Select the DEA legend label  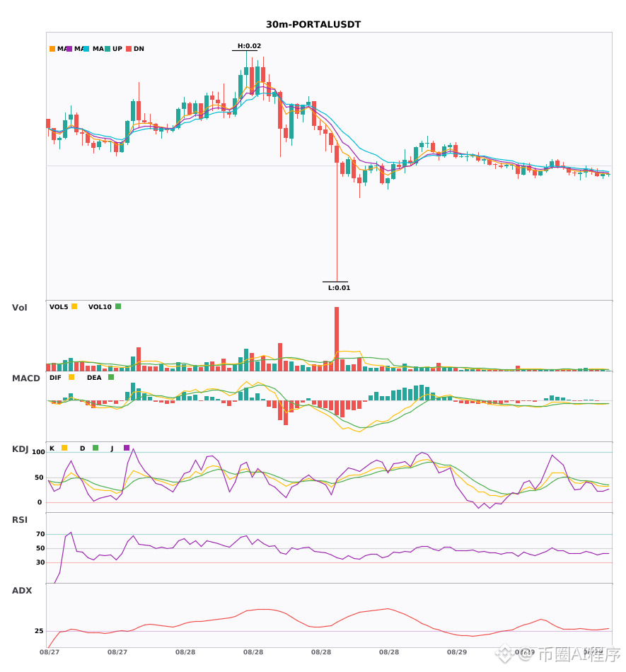(x=94, y=378)
